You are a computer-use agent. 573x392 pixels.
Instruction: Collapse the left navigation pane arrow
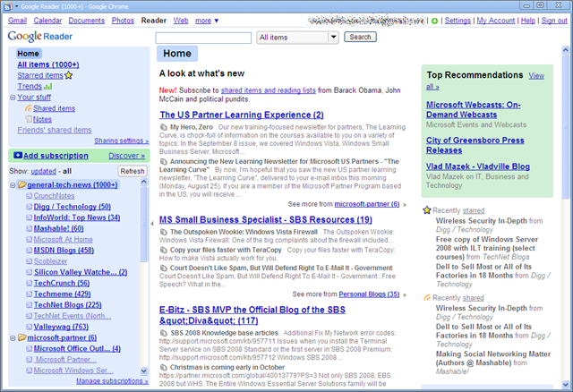coord(152,224)
